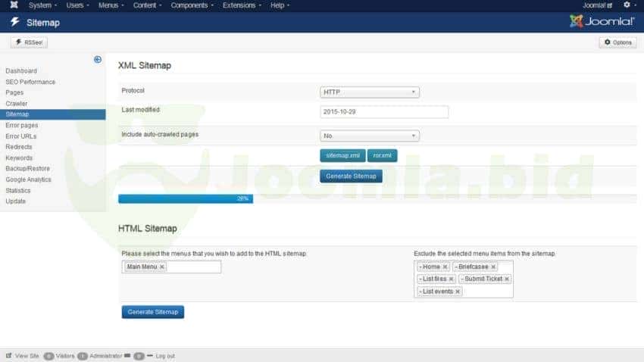The height and width of the screenshot is (362, 644).
Task: Collapse sidebar using blue arrow icon
Action: pyautogui.click(x=98, y=60)
